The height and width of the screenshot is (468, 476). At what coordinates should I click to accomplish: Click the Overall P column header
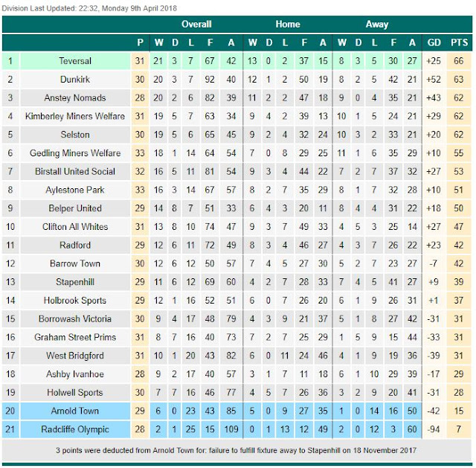(x=141, y=42)
